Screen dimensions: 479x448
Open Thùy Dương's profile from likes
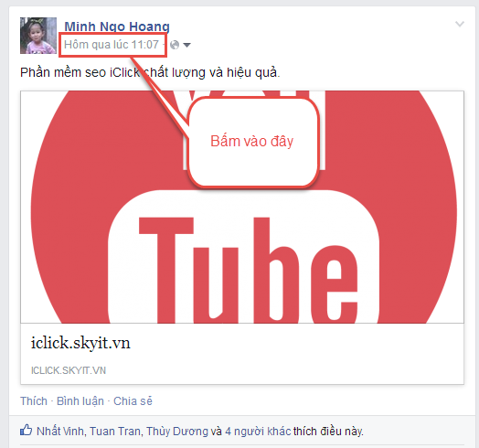[177, 432]
